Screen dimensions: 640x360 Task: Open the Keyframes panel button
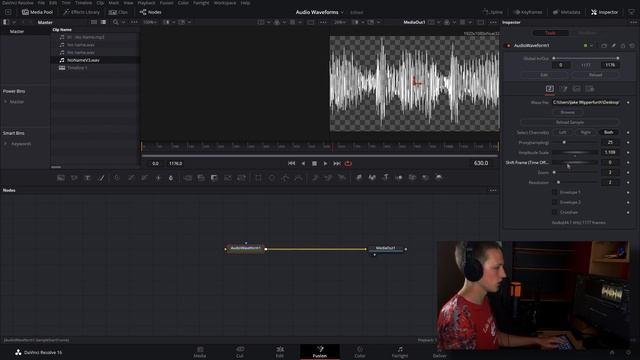click(528, 12)
